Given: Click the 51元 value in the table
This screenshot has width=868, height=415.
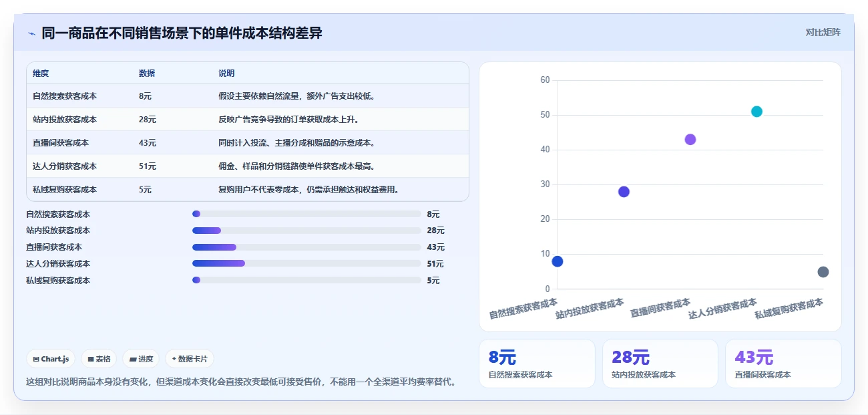Looking at the screenshot, I should [148, 166].
